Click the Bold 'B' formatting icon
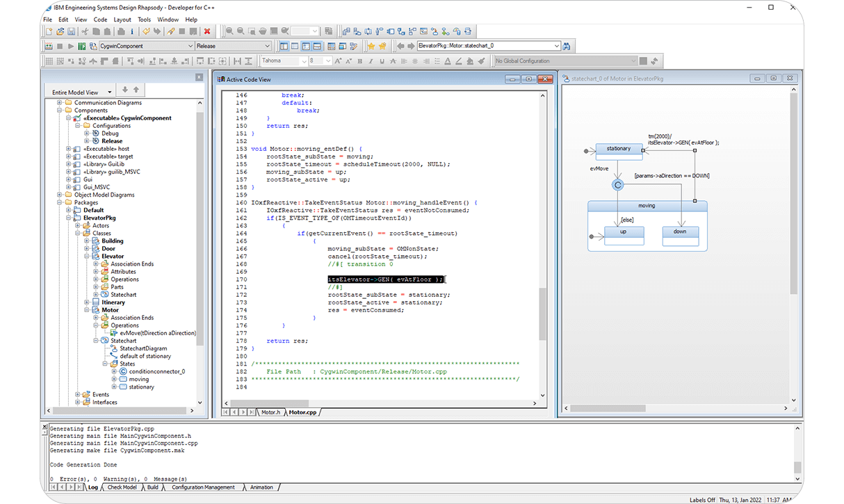 coord(359,61)
